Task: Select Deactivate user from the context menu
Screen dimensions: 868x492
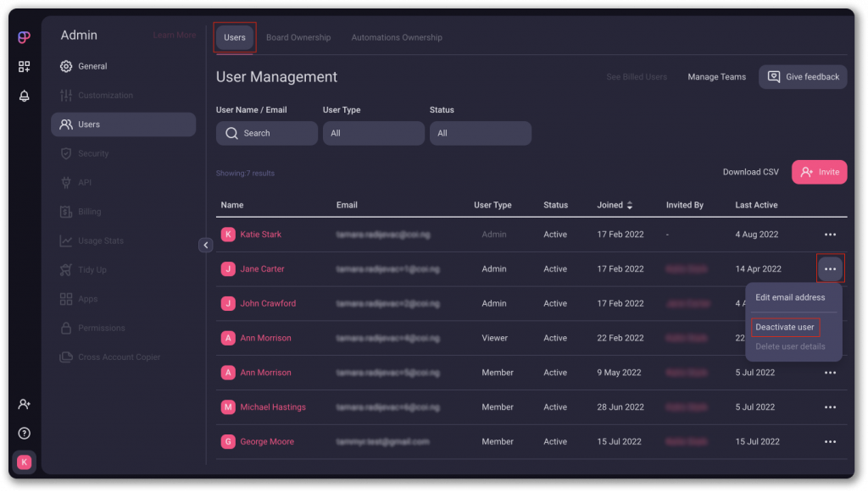Action: pos(785,327)
